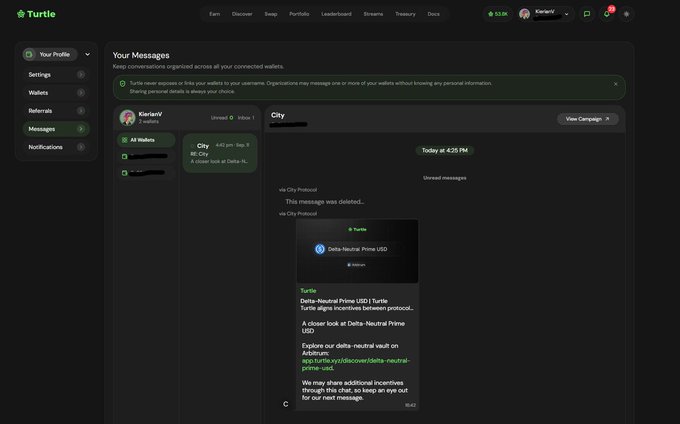Image resolution: width=680 pixels, height=424 pixels.
Task: Open Wallets in the sidebar
Action: tap(56, 93)
